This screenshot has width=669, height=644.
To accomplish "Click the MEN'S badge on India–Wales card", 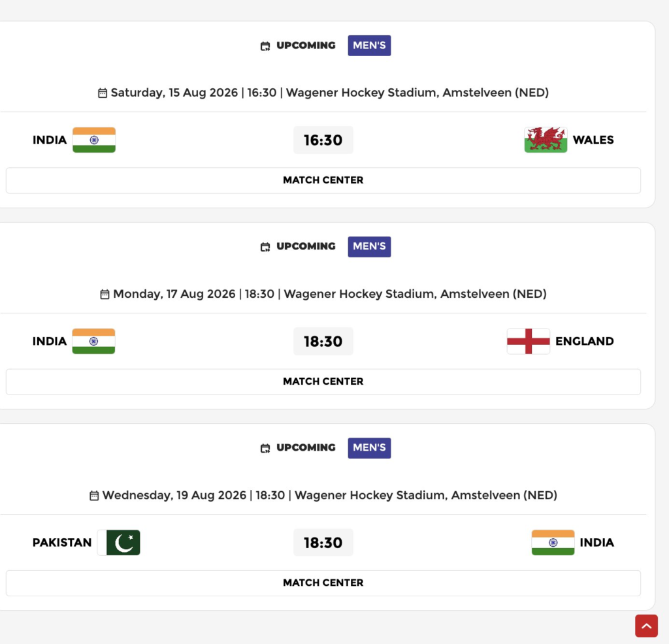I will coord(369,46).
